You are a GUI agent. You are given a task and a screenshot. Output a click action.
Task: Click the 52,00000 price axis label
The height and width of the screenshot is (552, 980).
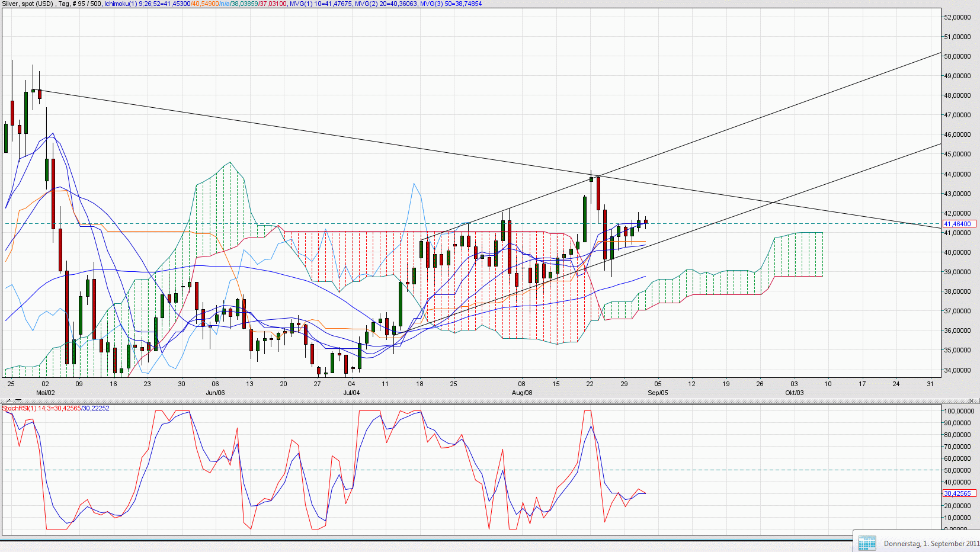(957, 17)
